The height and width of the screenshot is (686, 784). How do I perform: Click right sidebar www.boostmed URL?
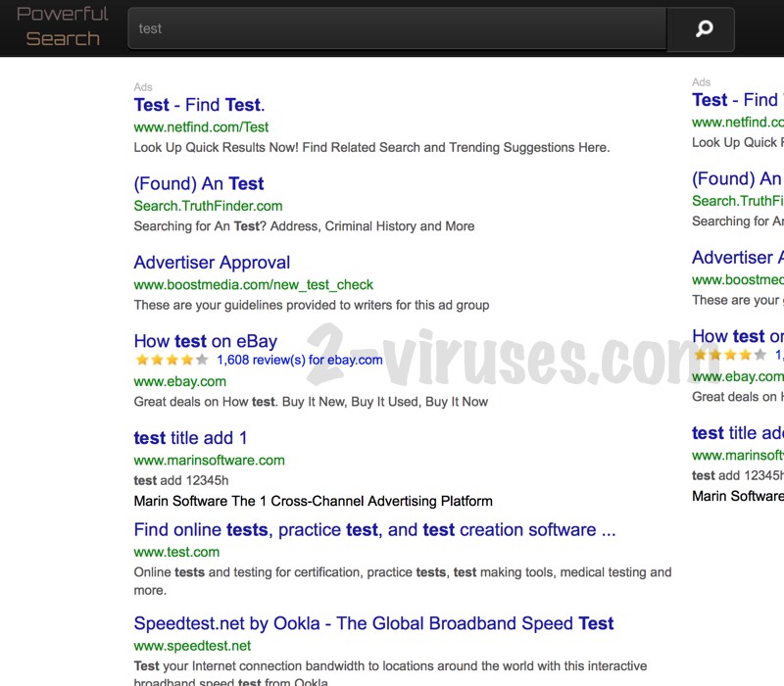[x=738, y=279]
